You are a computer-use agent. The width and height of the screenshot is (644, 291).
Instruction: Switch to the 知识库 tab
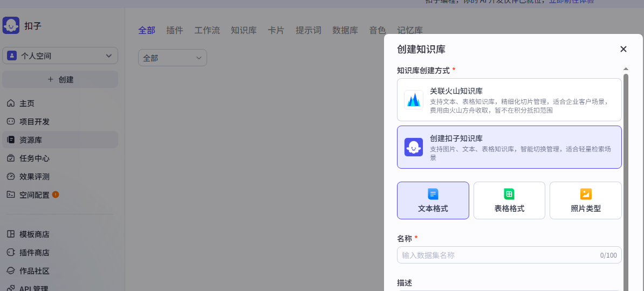click(x=244, y=30)
